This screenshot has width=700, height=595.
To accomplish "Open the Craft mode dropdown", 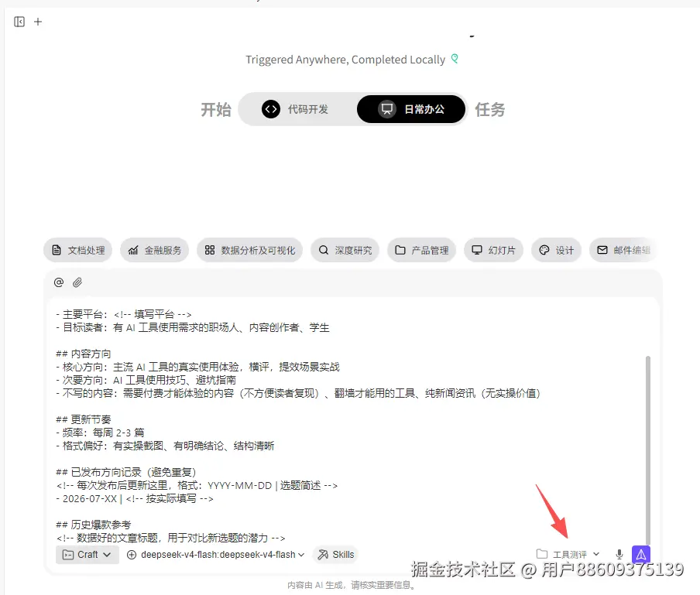I will click(x=87, y=555).
